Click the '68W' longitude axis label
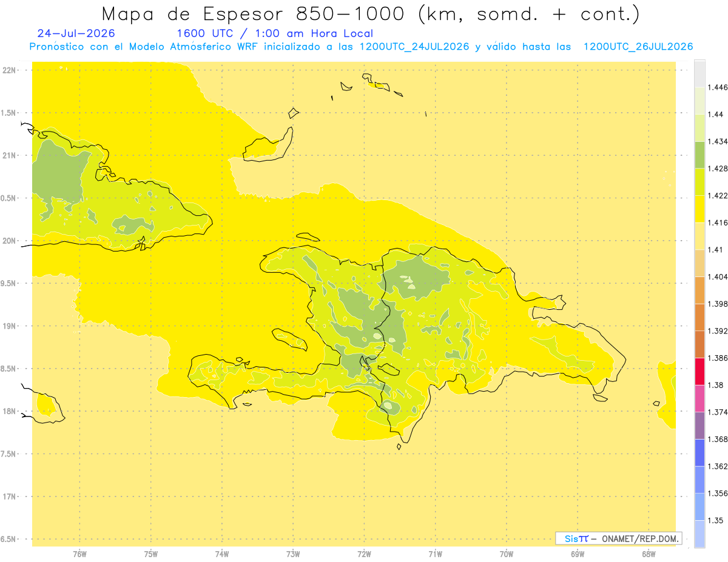The width and height of the screenshot is (728, 562). point(649,554)
